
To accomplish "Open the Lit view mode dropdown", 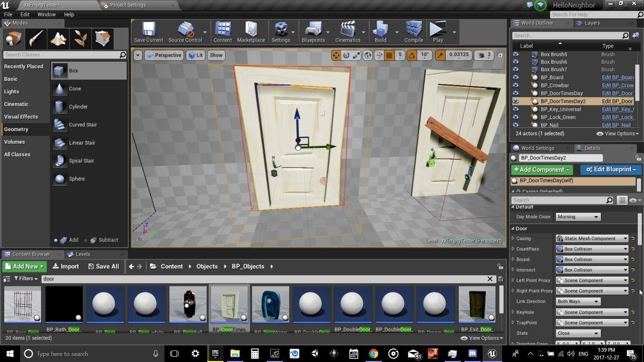I will [195, 55].
